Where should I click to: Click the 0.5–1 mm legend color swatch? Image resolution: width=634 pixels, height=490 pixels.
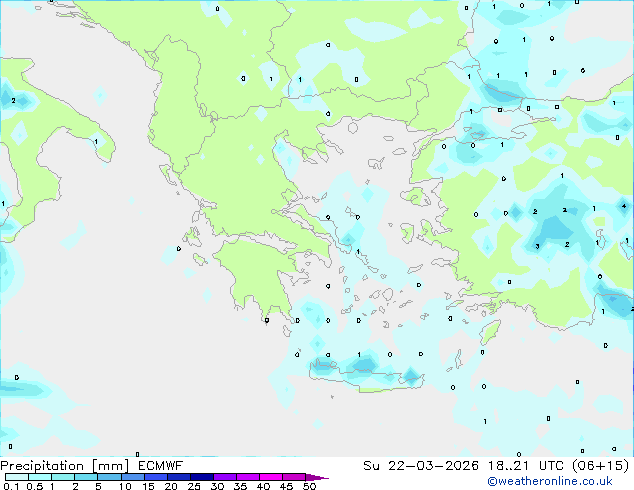[40, 477]
